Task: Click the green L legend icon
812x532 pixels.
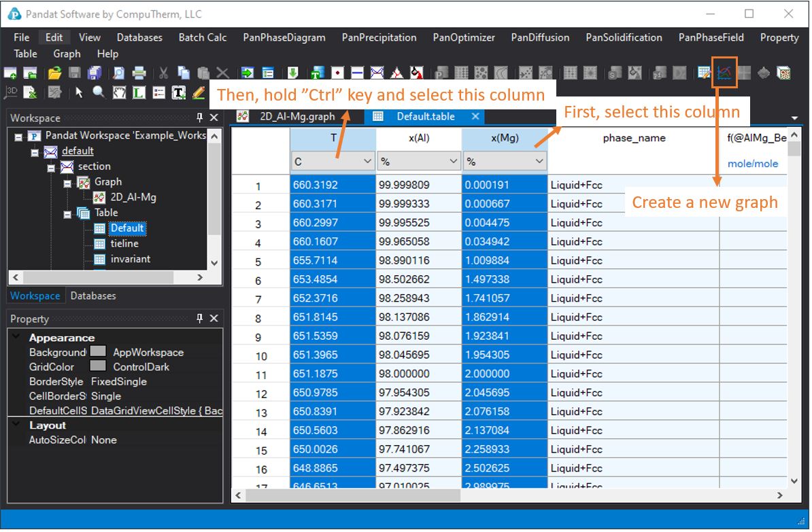Action: [x=139, y=92]
